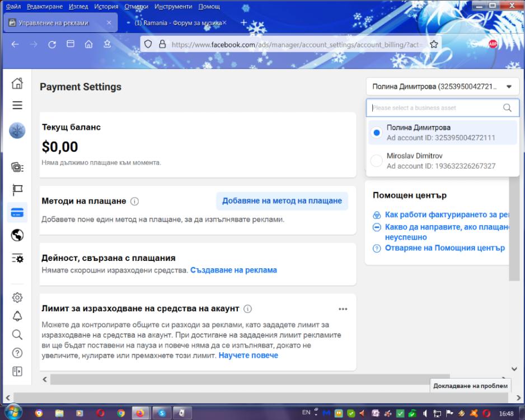Click the Докладване на проблем button
Screen dimensions: 525x420
(470, 386)
